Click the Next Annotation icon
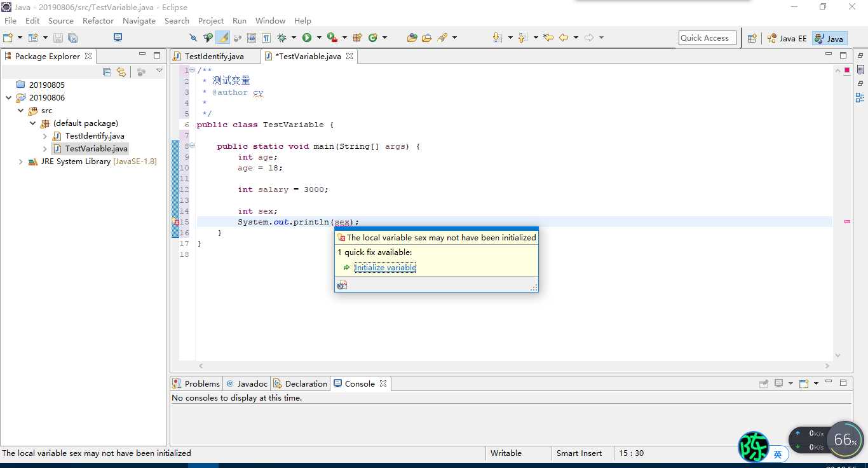The width and height of the screenshot is (868, 468). [498, 38]
